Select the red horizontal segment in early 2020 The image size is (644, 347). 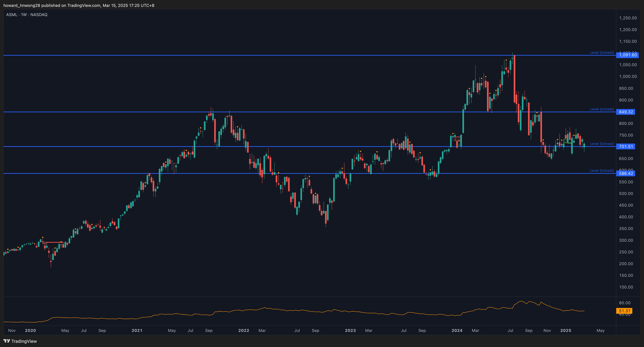(x=52, y=242)
